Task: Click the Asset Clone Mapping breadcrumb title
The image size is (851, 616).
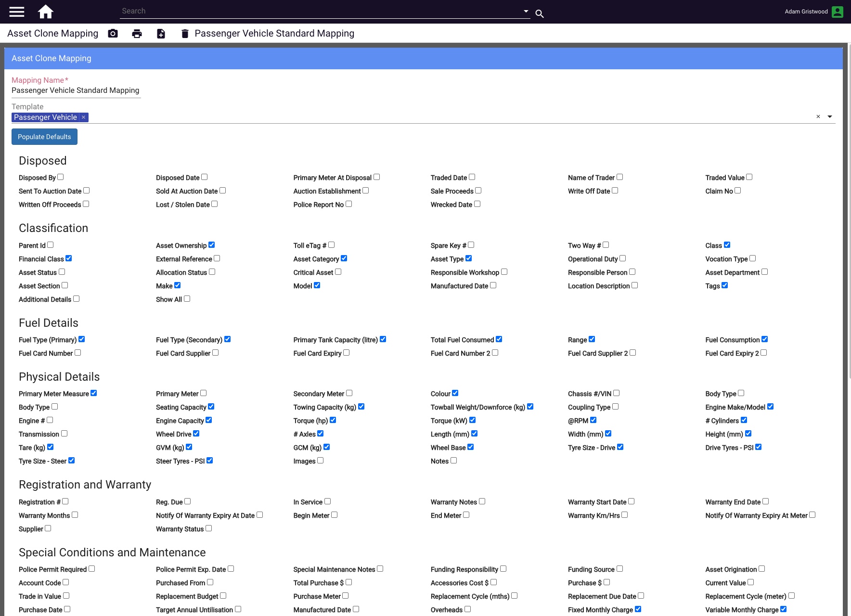Action: coord(53,33)
